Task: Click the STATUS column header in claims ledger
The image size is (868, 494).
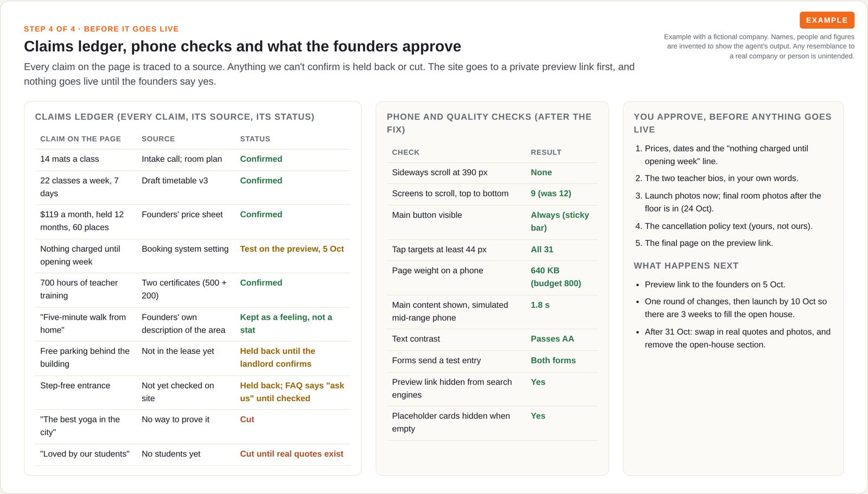Action: [255, 139]
